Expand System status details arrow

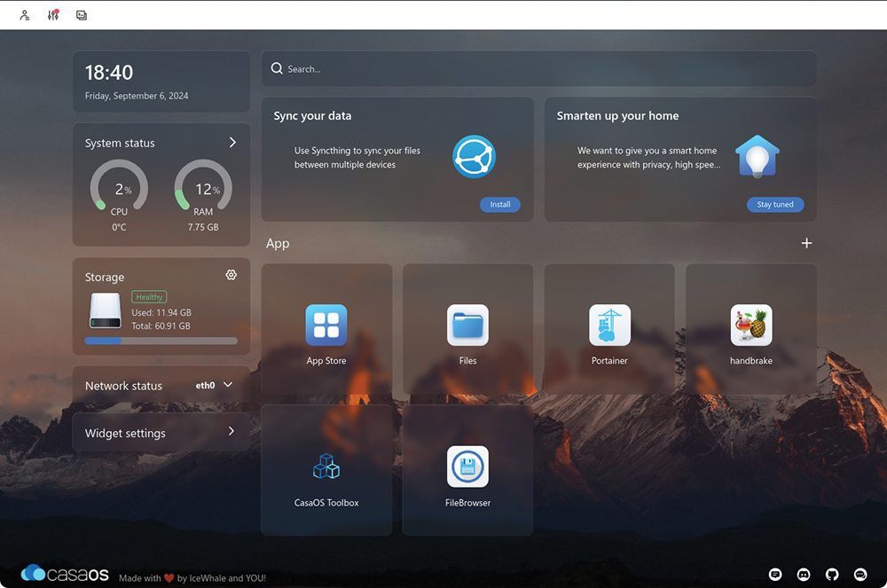[x=232, y=143]
